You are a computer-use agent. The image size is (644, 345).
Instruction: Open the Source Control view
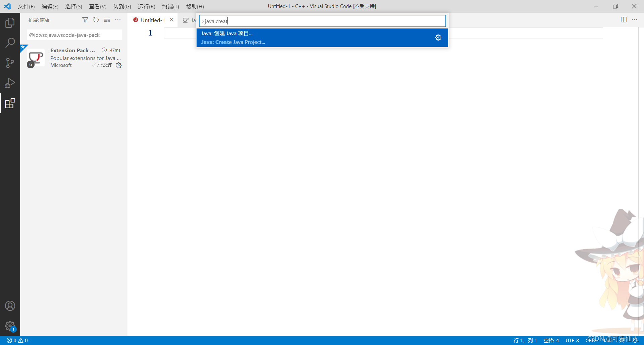point(10,63)
